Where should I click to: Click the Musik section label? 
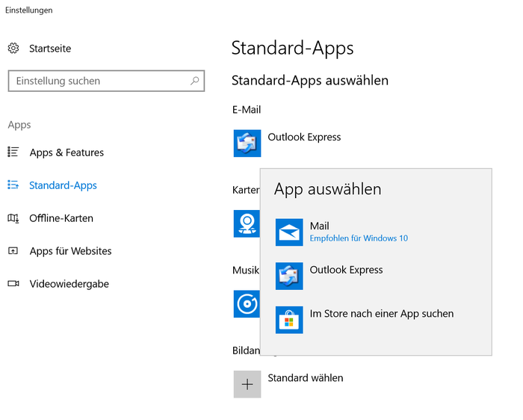(x=246, y=270)
